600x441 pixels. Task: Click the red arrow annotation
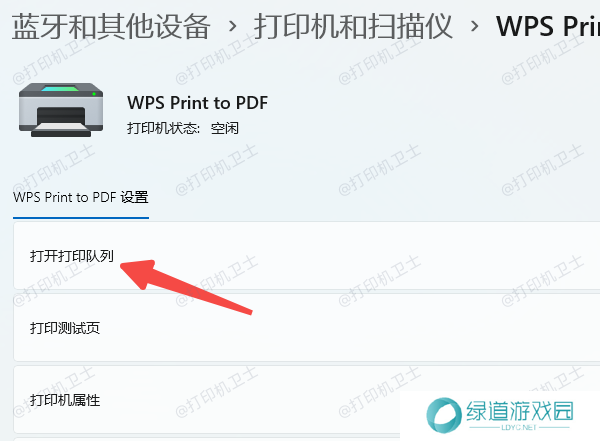pyautogui.click(x=186, y=287)
